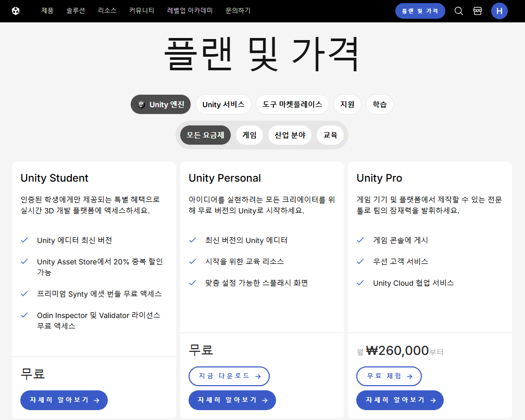Click the Unity 에디터 최신 버전 feature

(74, 240)
